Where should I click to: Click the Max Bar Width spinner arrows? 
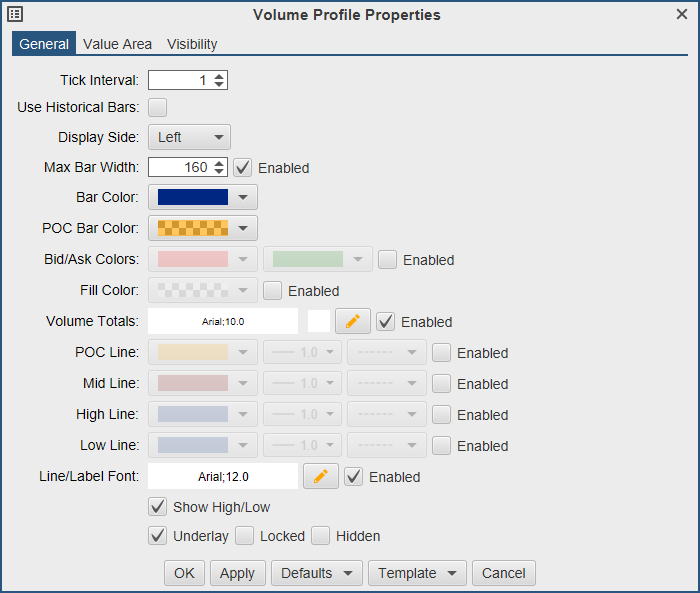coord(220,167)
